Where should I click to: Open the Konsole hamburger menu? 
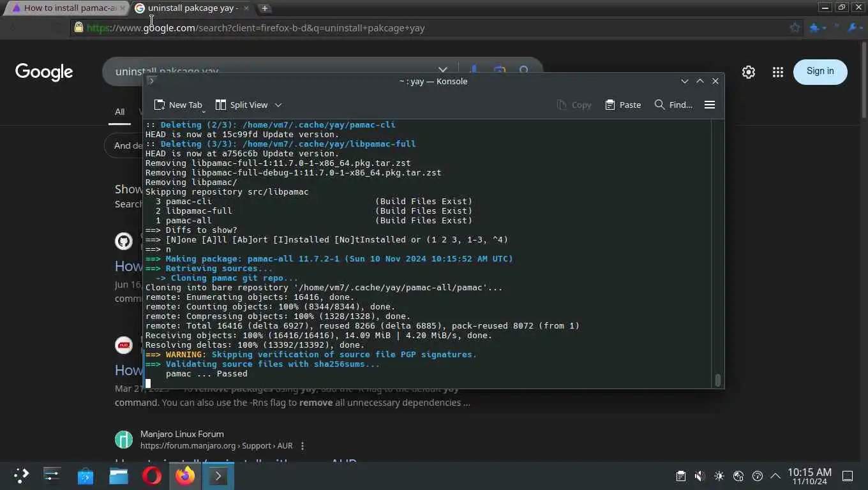click(x=709, y=105)
